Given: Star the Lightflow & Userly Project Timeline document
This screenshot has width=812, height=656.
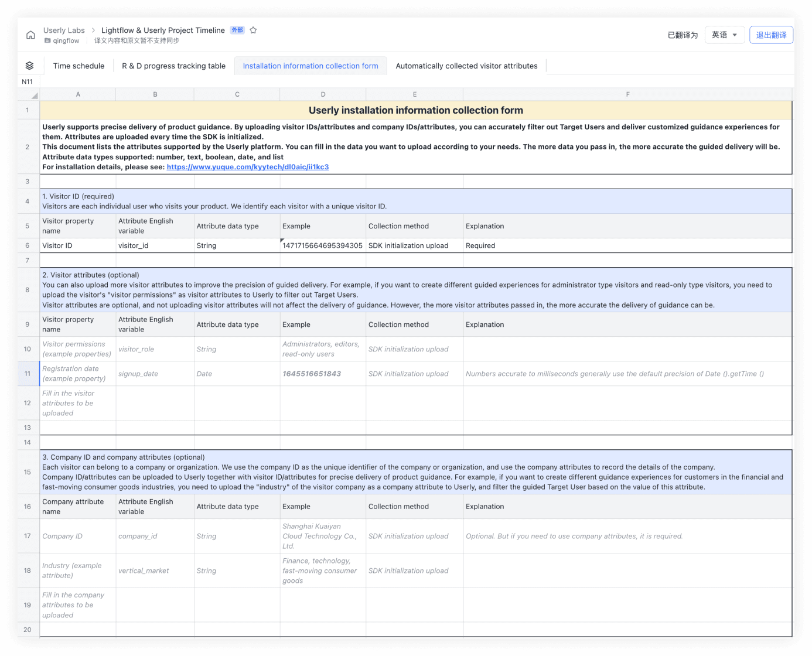Looking at the screenshot, I should click(x=253, y=30).
